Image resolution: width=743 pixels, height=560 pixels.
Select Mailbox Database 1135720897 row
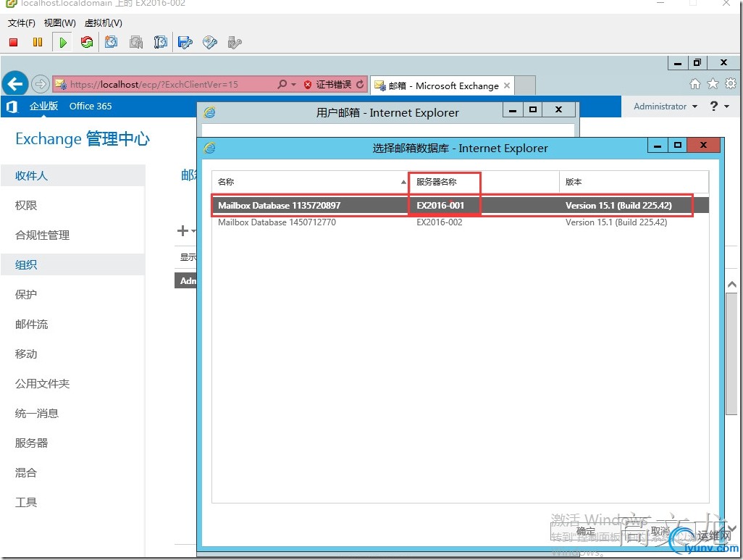pyautogui.click(x=460, y=205)
